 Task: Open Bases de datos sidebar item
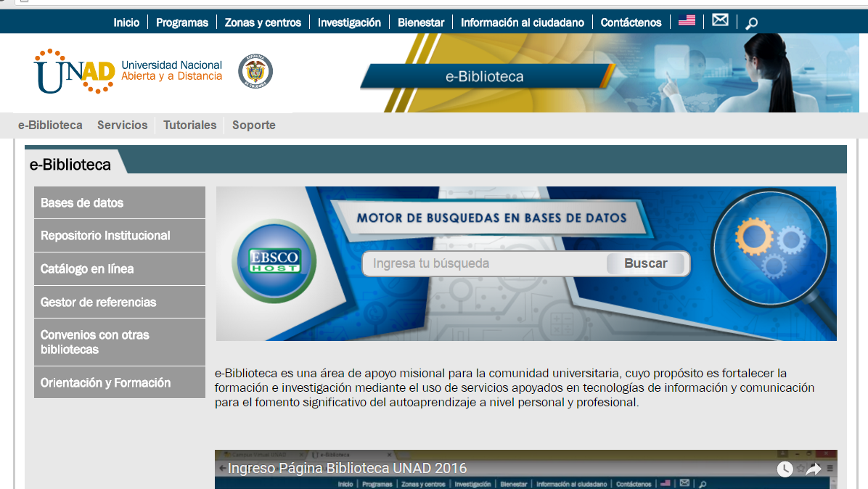point(120,202)
